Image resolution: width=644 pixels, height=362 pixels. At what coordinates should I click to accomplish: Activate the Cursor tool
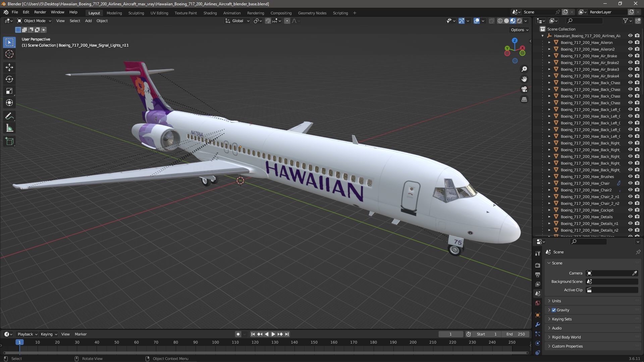point(9,54)
